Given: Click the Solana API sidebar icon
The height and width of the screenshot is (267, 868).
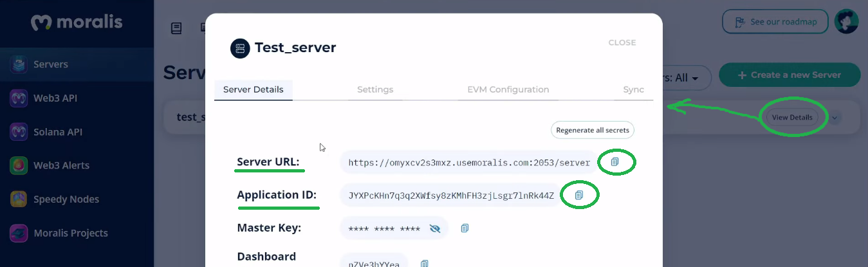Looking at the screenshot, I should pos(18,132).
